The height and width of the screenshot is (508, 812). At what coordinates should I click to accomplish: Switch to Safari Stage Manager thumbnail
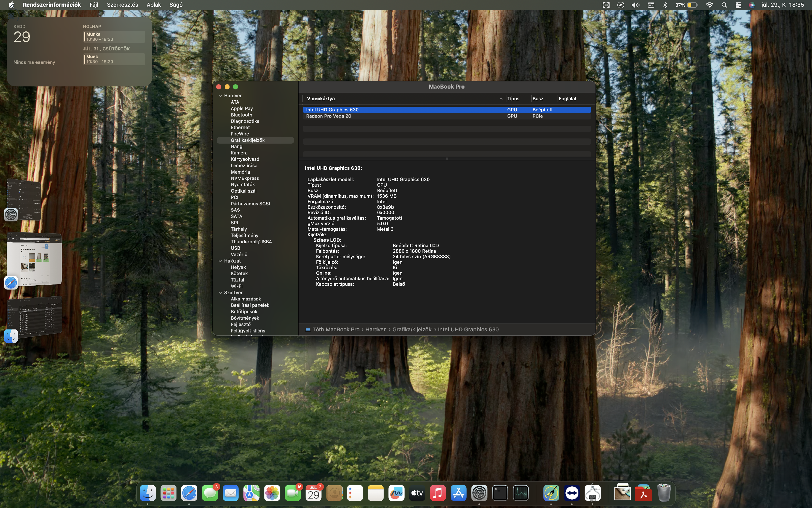click(34, 259)
